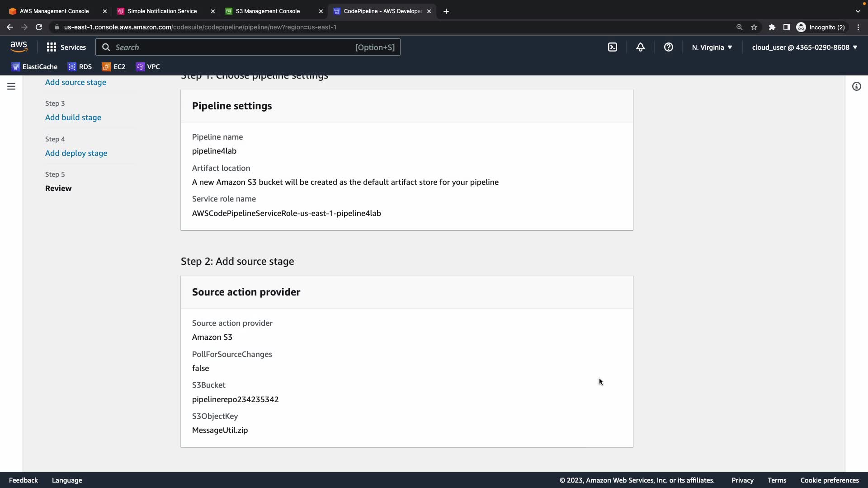The width and height of the screenshot is (868, 488).
Task: Open the browser extensions puzzle icon
Action: tap(772, 27)
